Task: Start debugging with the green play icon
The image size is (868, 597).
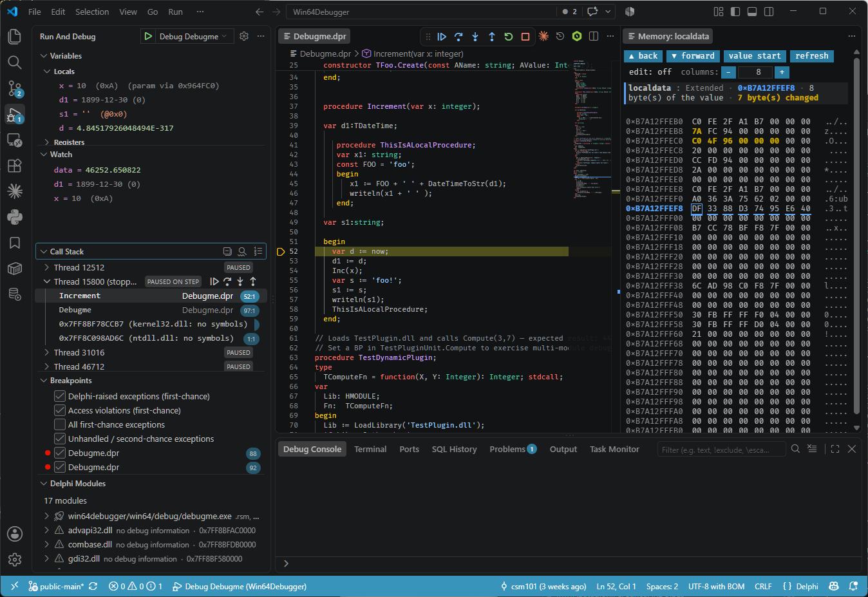Action: [x=148, y=37]
